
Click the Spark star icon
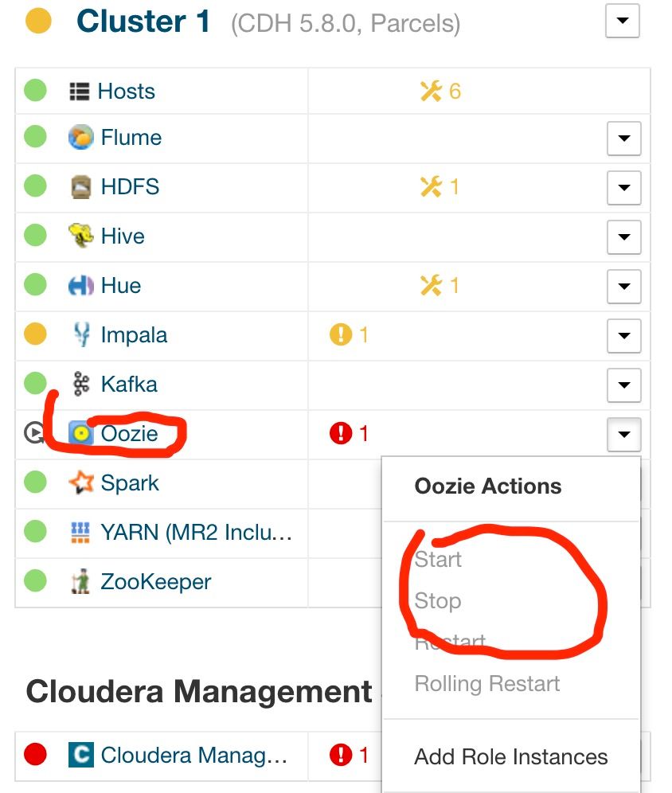(x=81, y=483)
